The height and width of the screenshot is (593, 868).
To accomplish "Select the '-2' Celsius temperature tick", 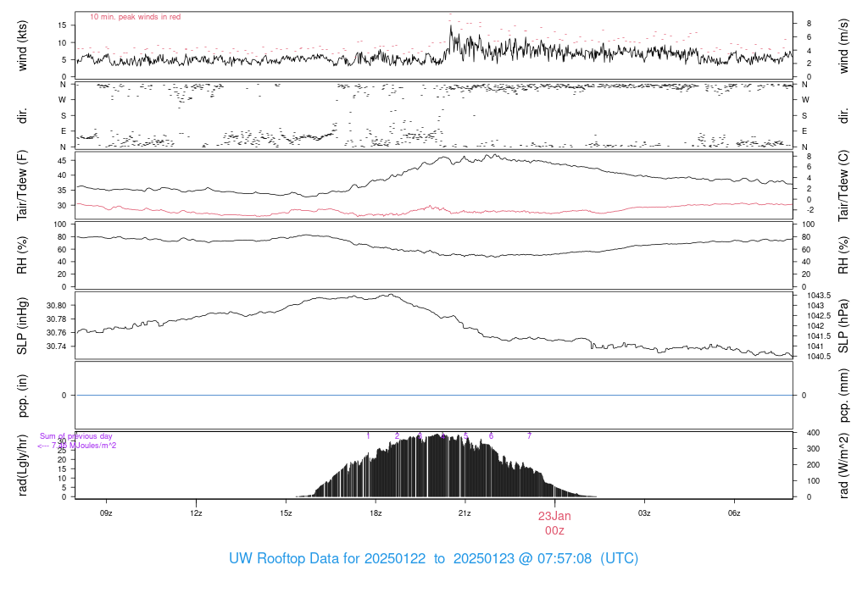I will [810, 210].
